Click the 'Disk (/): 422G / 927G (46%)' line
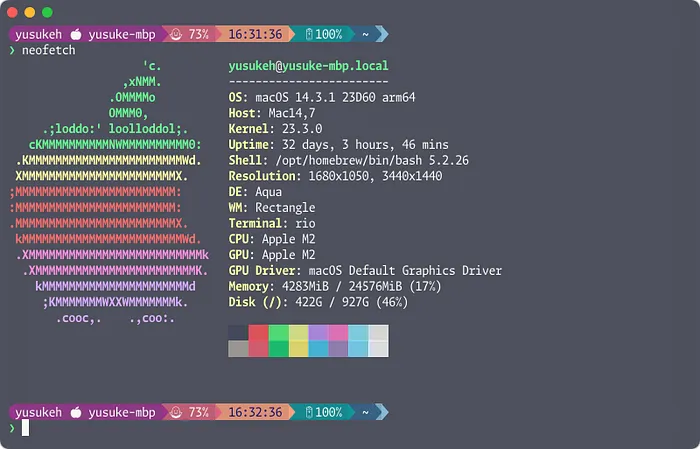This screenshot has width=700, height=449. pos(318,302)
